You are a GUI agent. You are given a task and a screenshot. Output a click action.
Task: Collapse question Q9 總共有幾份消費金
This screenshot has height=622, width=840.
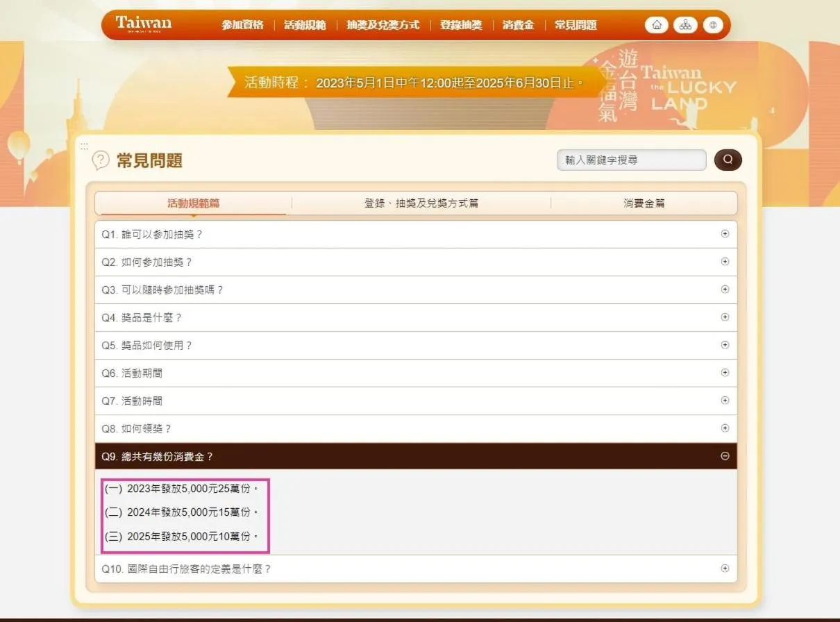725,456
